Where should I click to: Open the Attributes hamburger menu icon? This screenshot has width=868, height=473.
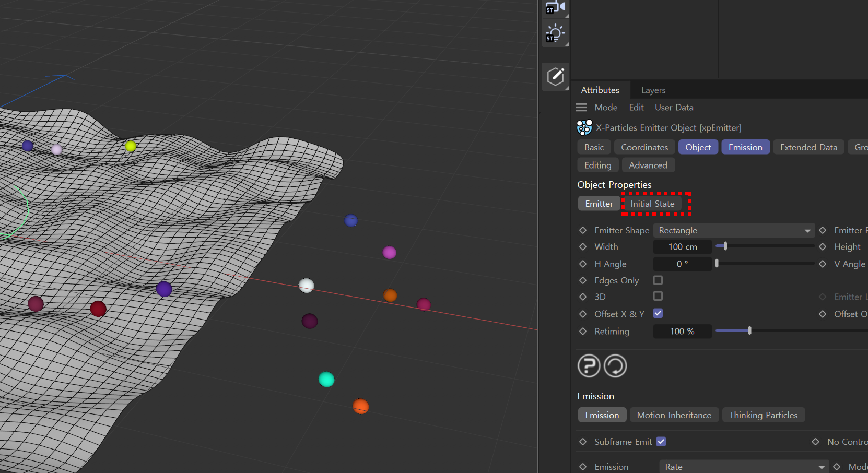pos(581,107)
